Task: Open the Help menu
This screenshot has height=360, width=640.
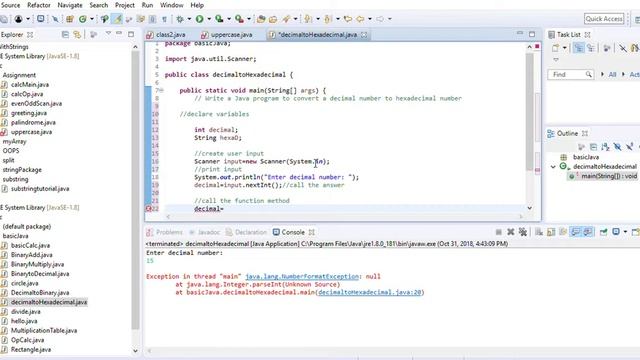Action: (x=197, y=5)
